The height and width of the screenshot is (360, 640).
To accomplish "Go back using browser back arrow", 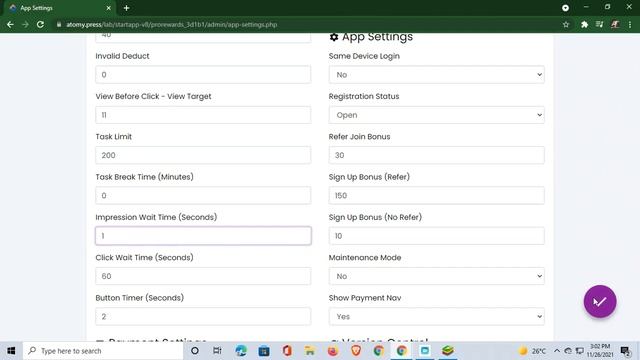I will (x=10, y=24).
